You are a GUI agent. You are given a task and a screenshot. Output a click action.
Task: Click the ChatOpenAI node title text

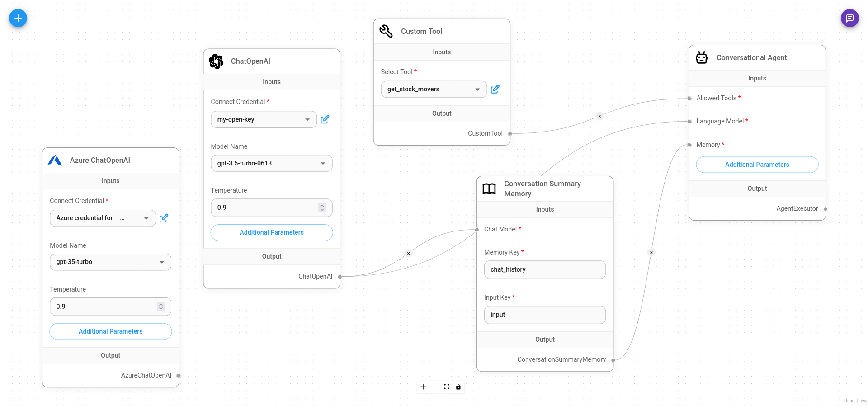(x=250, y=61)
